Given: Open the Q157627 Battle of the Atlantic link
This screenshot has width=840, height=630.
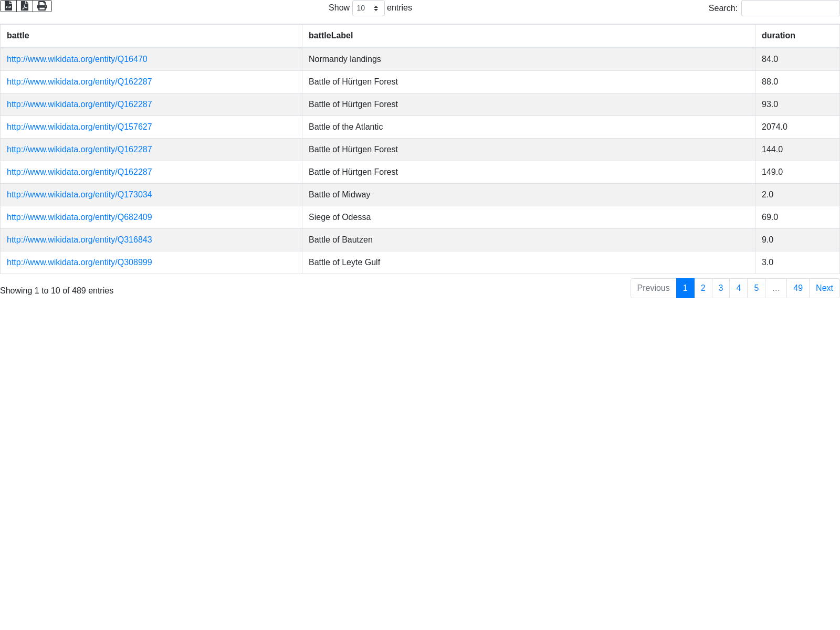Looking at the screenshot, I should (79, 127).
